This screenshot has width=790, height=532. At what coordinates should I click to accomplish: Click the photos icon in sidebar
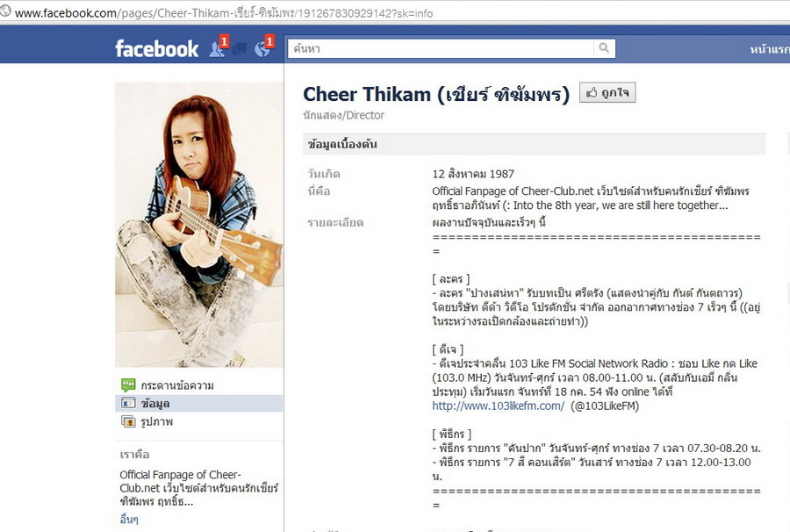(x=128, y=421)
